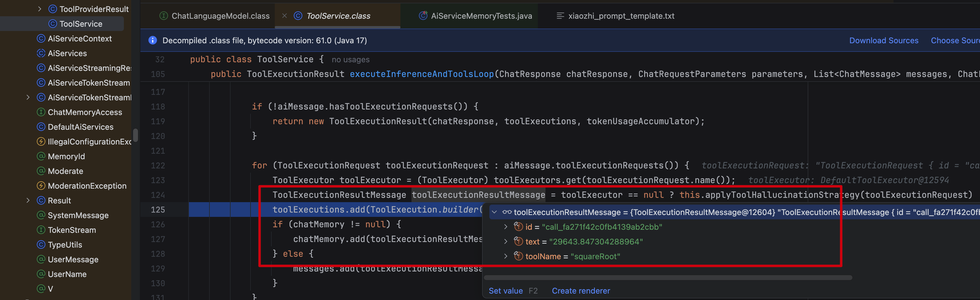Image resolution: width=980 pixels, height=300 pixels.
Task: Open the AiServiceMemoryTests.java tab
Action: pyautogui.click(x=476, y=16)
